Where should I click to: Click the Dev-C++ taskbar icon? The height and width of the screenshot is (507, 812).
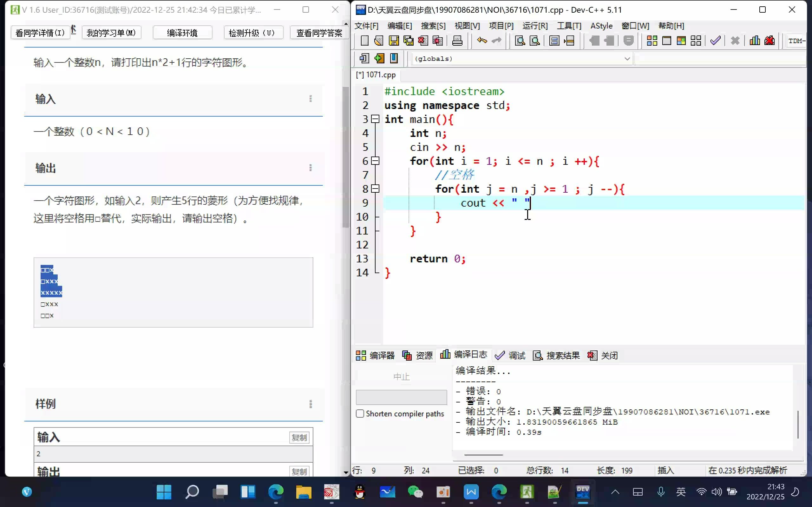tap(582, 492)
